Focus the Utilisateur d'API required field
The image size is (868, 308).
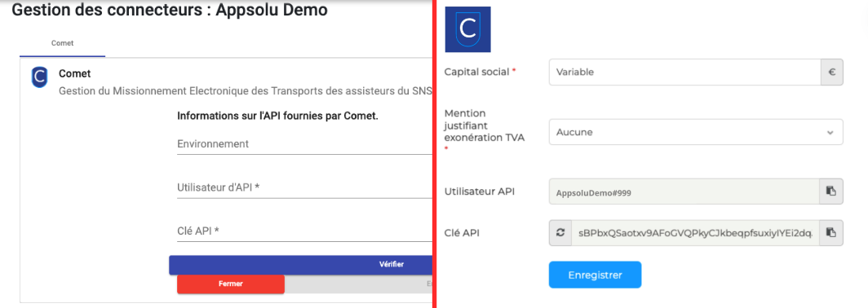pyautogui.click(x=304, y=187)
